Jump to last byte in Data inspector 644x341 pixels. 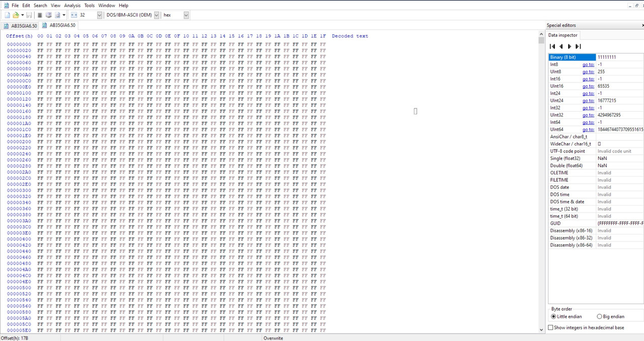(x=578, y=46)
